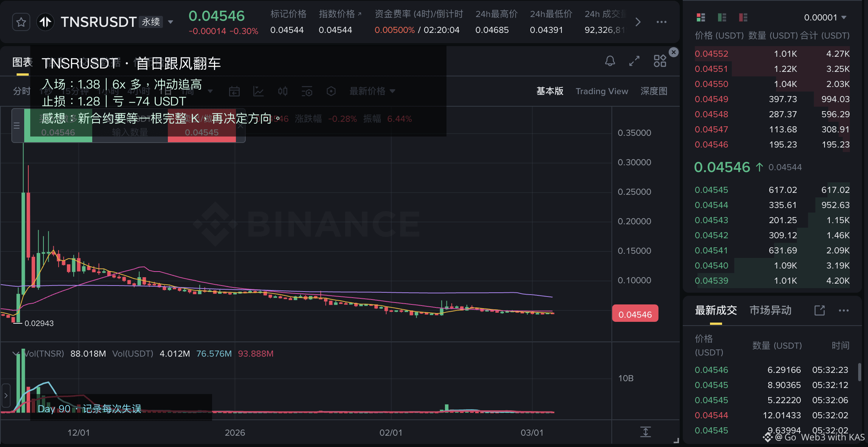868x447 pixels.
Task: Click the red sell button at 0.04545
Action: (x=202, y=126)
